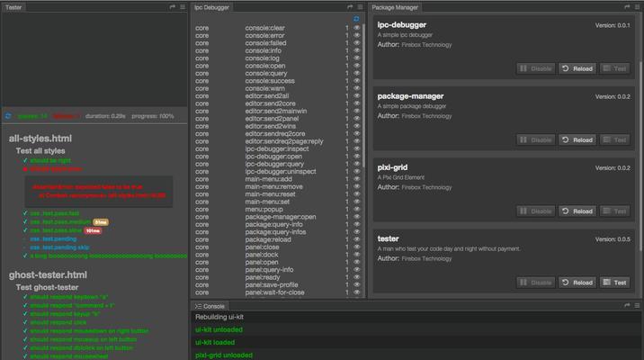Select the package:query-infos row

(x=278, y=232)
